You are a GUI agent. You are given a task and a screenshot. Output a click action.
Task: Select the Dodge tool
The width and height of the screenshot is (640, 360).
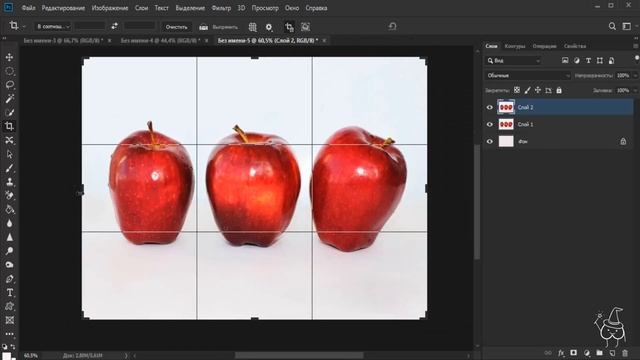pos(9,251)
